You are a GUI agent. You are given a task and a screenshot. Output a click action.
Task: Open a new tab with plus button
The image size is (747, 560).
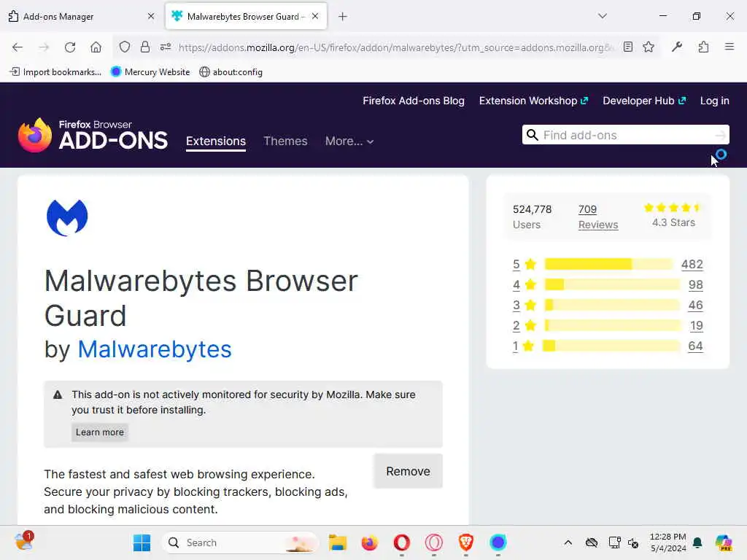(343, 17)
